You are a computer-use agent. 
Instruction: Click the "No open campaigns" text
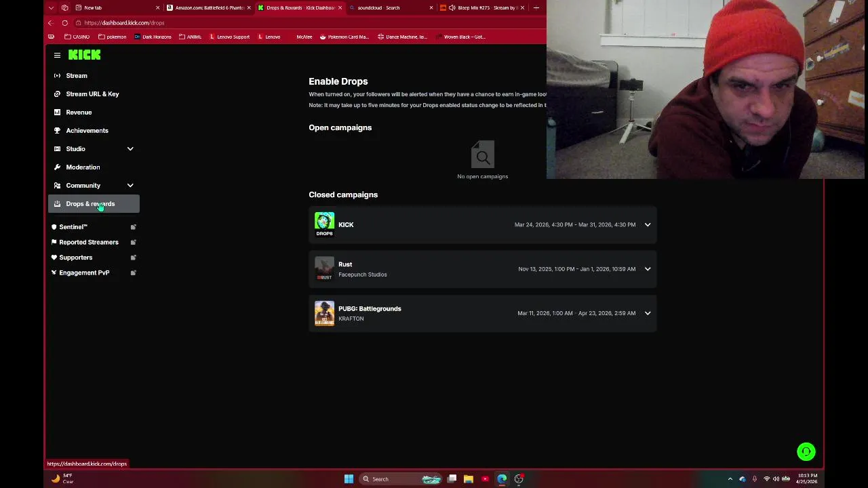482,176
